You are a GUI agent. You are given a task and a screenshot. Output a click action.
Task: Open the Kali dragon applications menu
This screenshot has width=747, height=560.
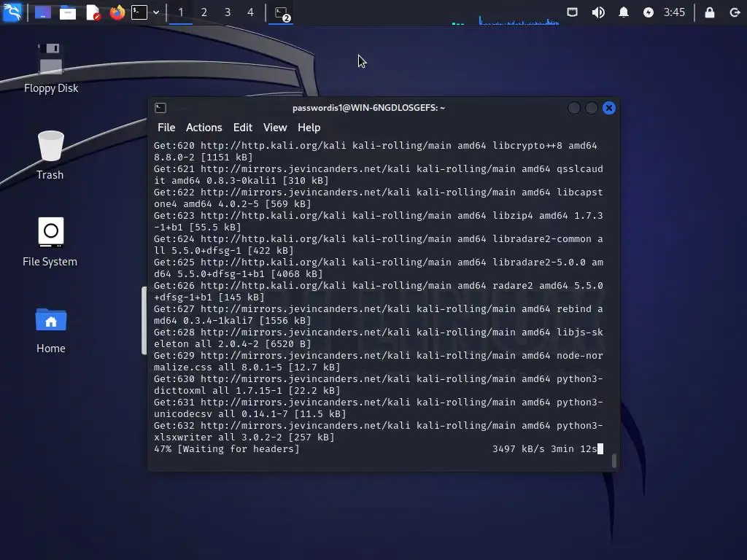coord(12,12)
